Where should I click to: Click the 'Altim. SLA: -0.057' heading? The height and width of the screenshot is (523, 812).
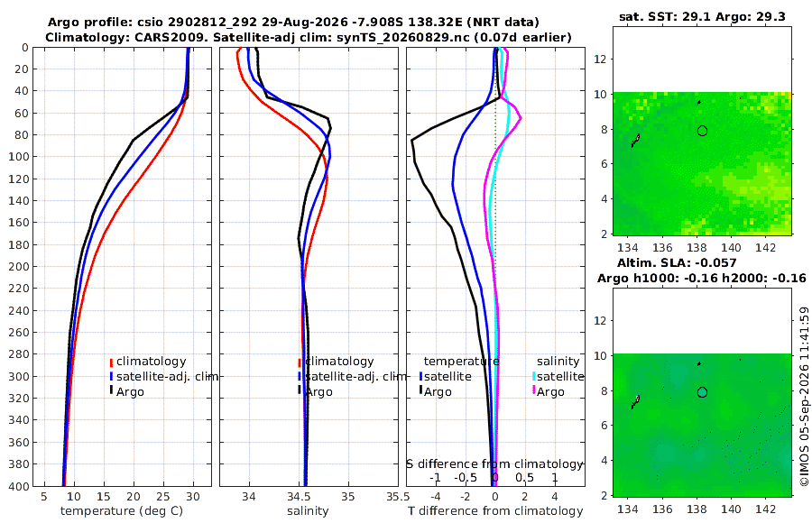click(x=677, y=263)
